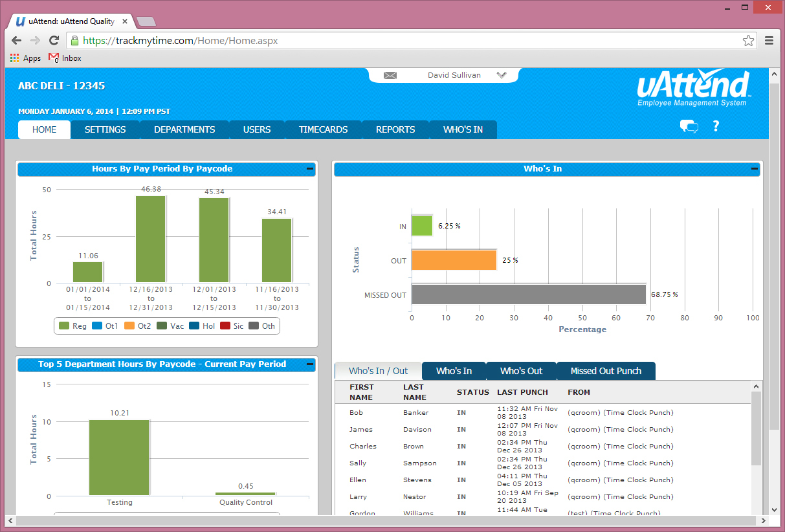Toggle the Ot1 legend series
The height and width of the screenshot is (532, 785).
point(105,326)
